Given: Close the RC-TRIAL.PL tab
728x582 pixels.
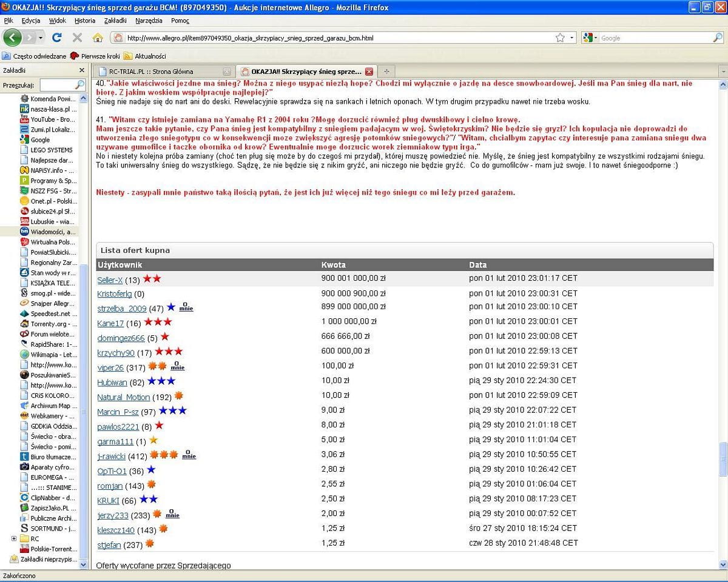Looking at the screenshot, I should (227, 71).
